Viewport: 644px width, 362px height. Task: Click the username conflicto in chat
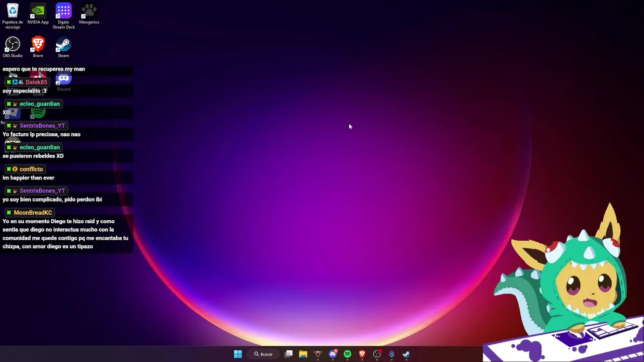[31, 169]
